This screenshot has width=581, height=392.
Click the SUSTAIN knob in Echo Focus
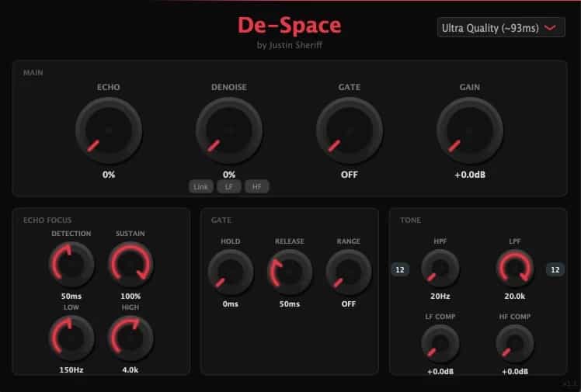point(130,264)
